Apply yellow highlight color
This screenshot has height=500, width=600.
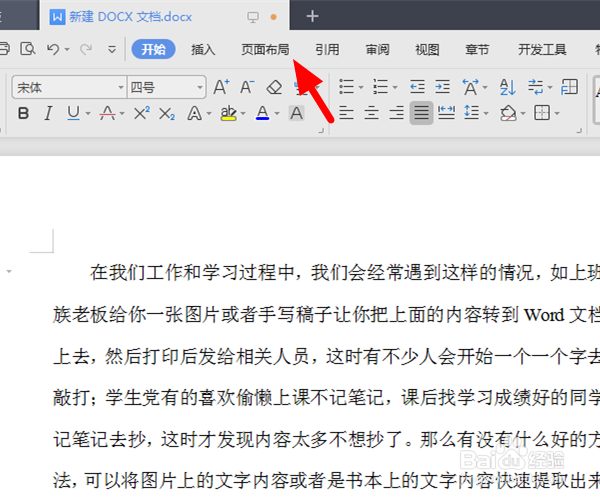coord(228,113)
